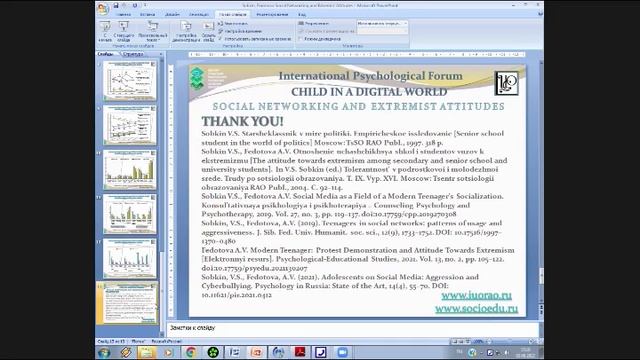The height and width of the screenshot is (360, 640).
Task: Fit slide to current window button
Action: click(538, 341)
